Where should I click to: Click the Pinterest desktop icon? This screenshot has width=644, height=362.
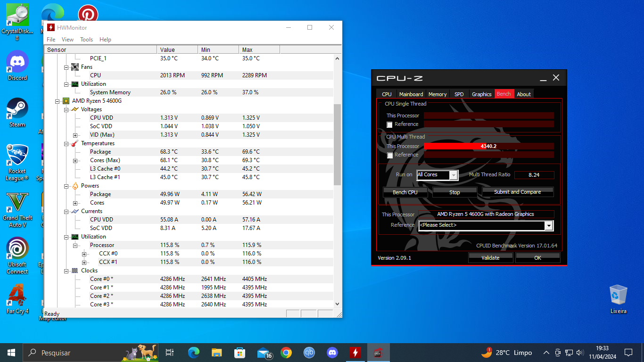[87, 14]
